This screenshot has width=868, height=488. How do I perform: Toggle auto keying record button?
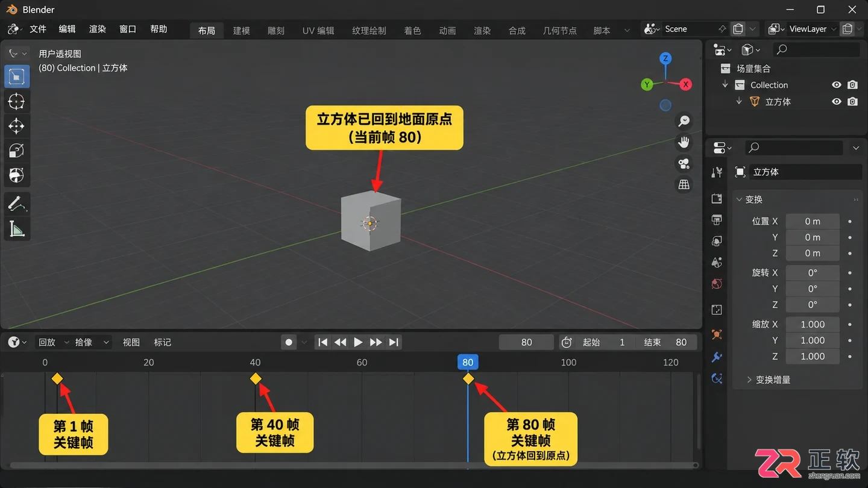click(289, 342)
